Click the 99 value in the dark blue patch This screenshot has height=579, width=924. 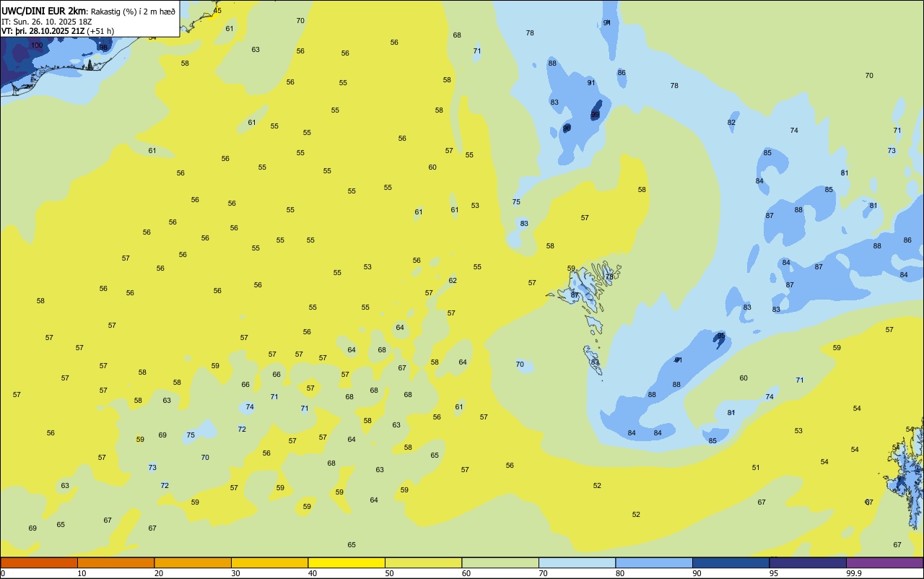596,115
